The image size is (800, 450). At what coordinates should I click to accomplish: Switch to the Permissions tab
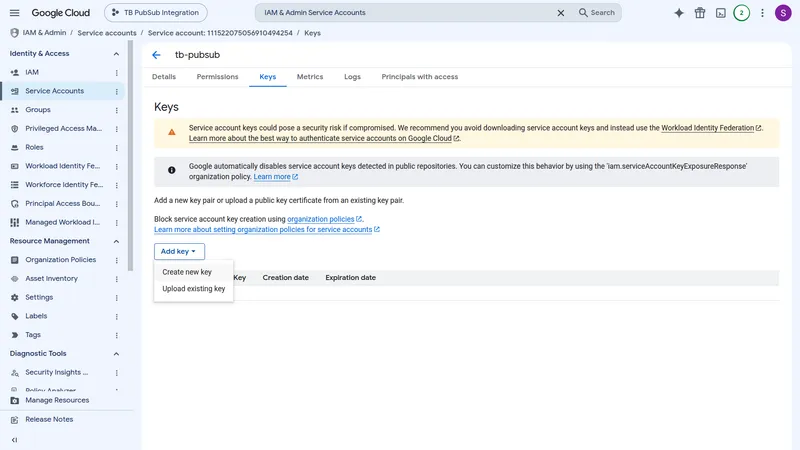click(217, 77)
